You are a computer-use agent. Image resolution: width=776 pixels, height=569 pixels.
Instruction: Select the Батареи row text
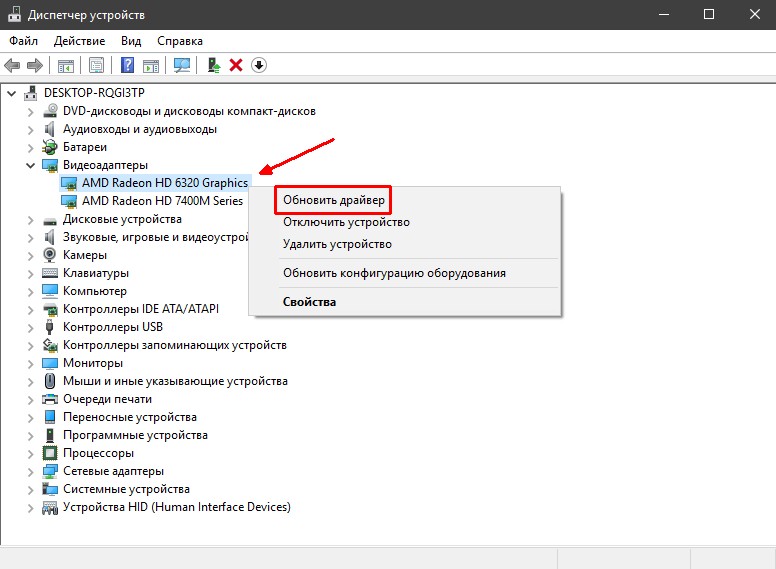(85, 147)
